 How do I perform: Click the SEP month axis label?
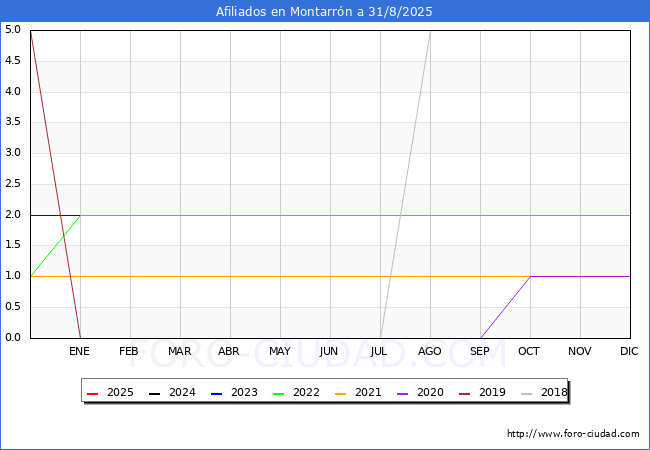480,351
